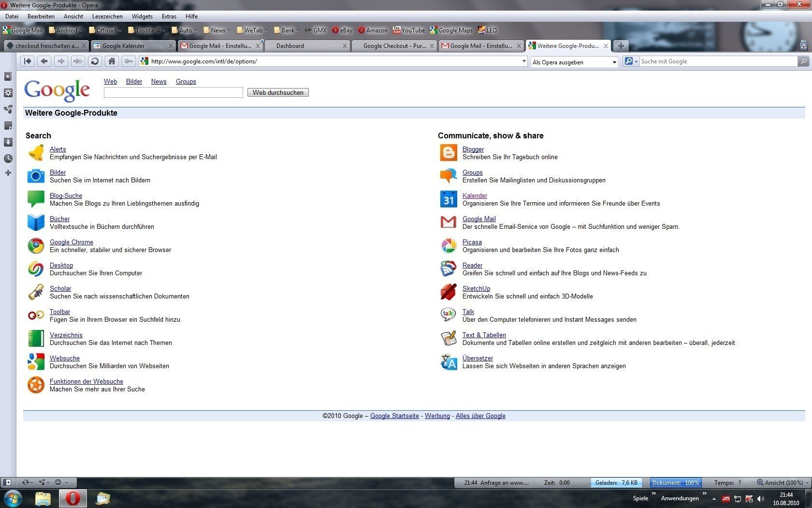Open the Google Maps bookmark
Screen dimensions: 812x508
[x=451, y=30]
